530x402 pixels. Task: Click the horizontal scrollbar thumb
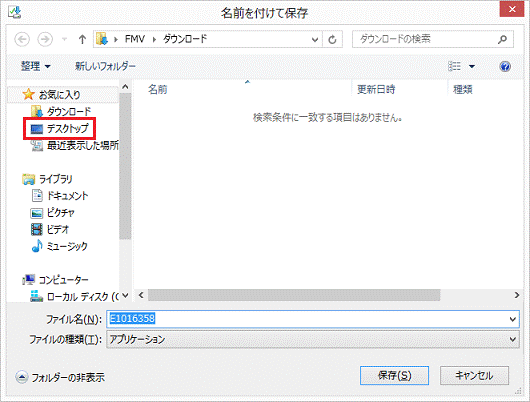click(294, 295)
